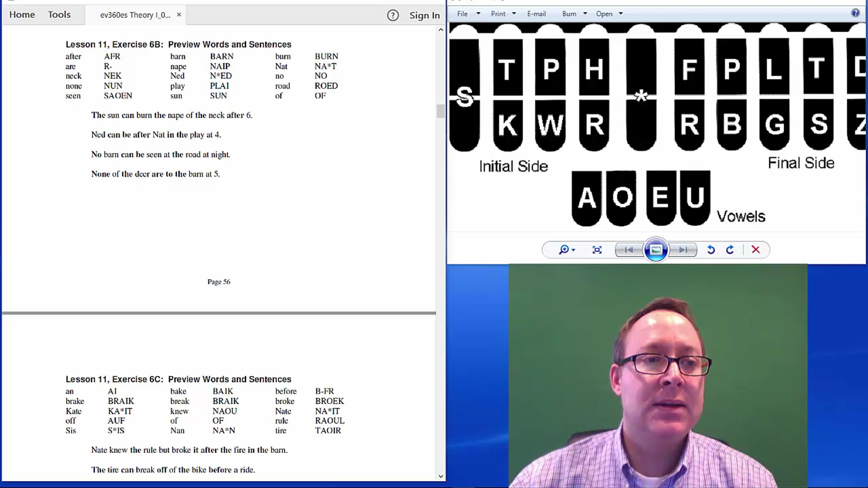The height and width of the screenshot is (488, 868).
Task: Select the zoom magnifier tool
Action: coord(564,249)
